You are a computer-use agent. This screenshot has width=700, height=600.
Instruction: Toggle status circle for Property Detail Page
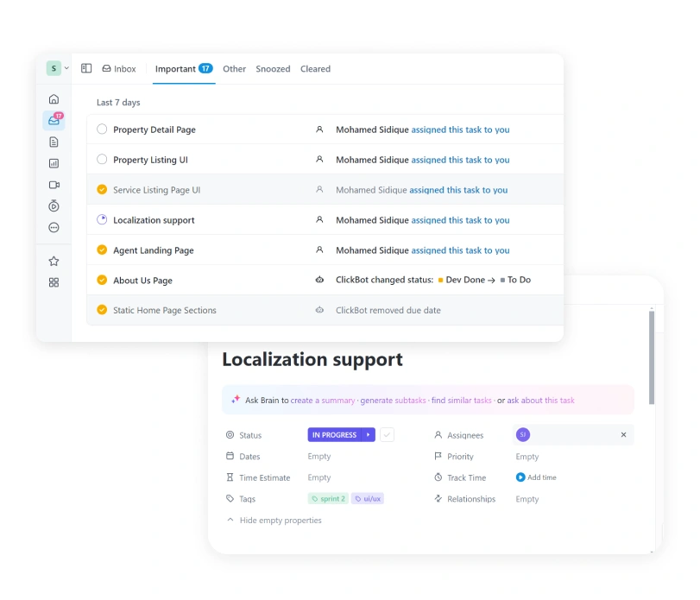[x=102, y=129]
